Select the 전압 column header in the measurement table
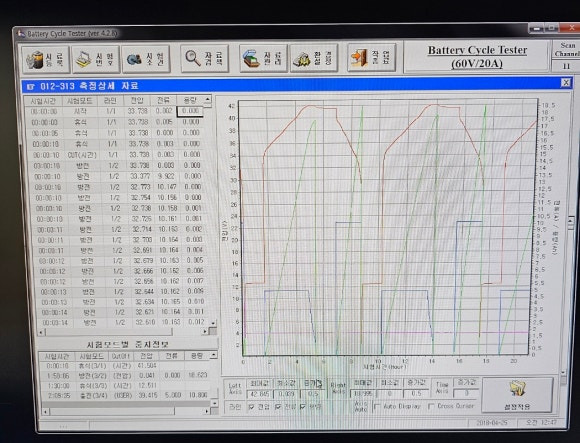This screenshot has width=580, height=443. coord(137,101)
